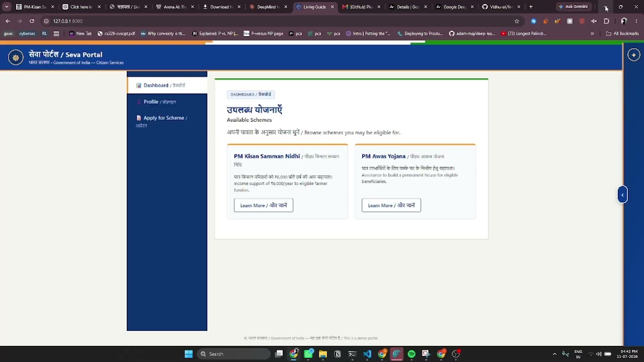644x362 pixels.
Task: Open Chrome profile avatar
Action: 624,21
